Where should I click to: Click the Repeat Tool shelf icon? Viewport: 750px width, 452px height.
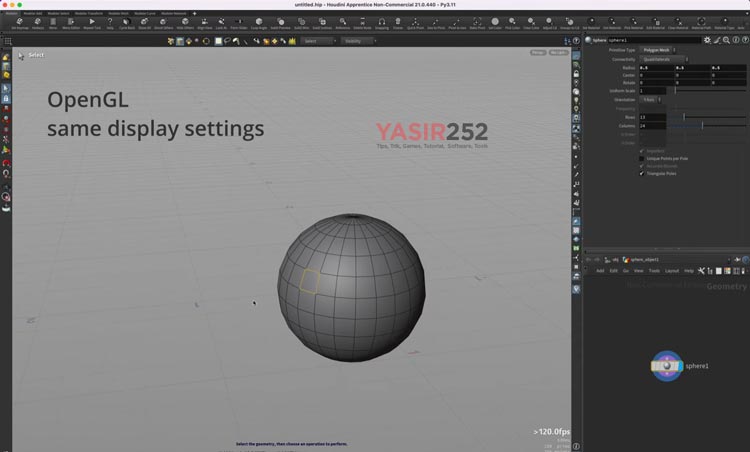(92, 22)
